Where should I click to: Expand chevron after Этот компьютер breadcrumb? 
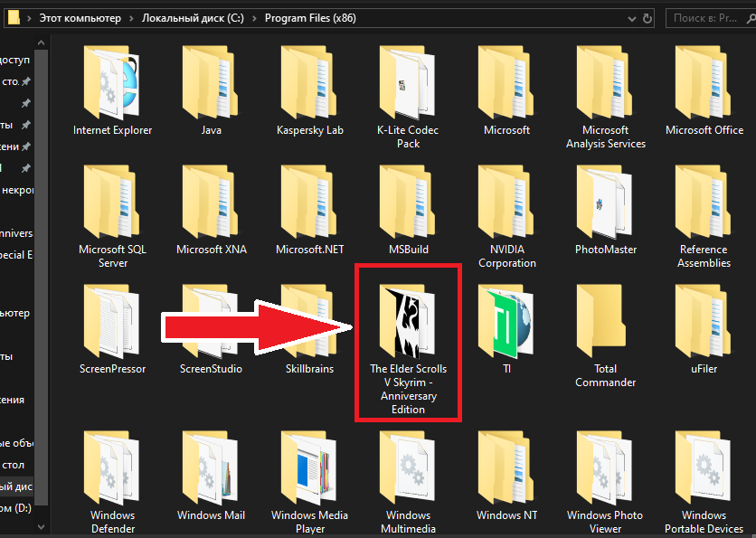131,19
